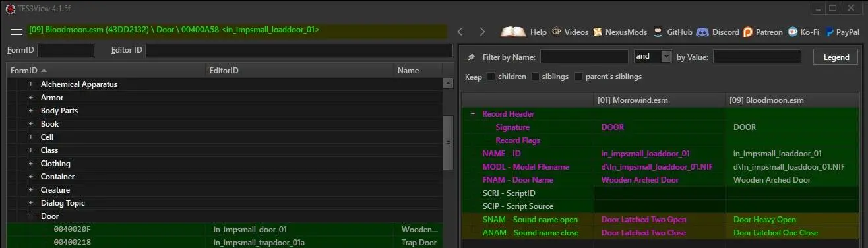Screen dimensions: 868x248
Task: Select record 0040020F in_impsmall_door_01
Action: [225, 230]
